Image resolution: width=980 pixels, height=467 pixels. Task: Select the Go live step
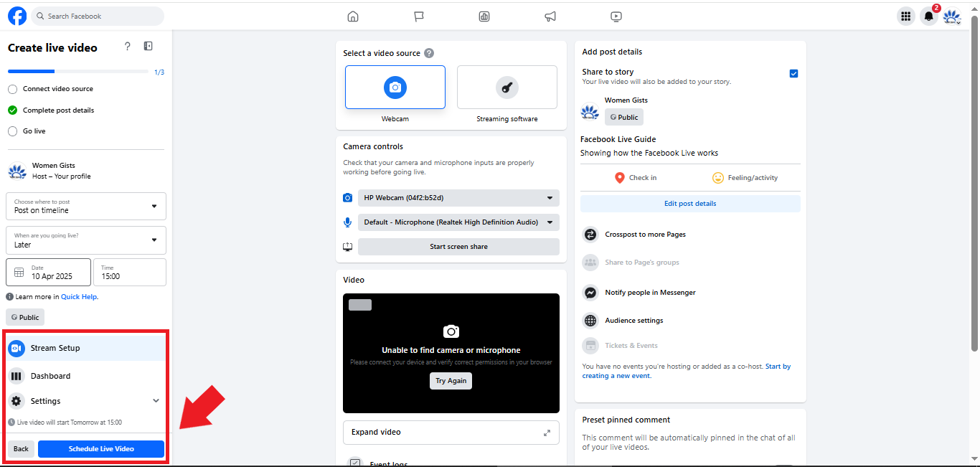[27, 131]
